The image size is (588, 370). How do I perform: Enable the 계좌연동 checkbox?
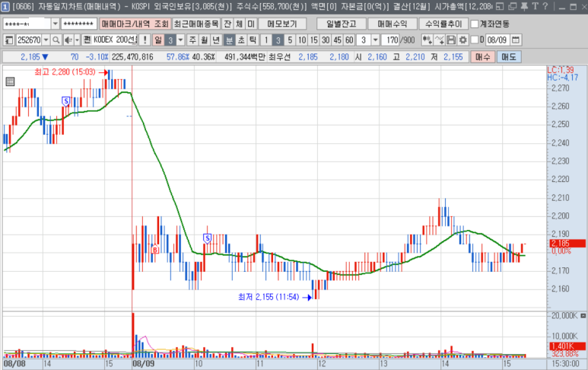[x=475, y=23]
